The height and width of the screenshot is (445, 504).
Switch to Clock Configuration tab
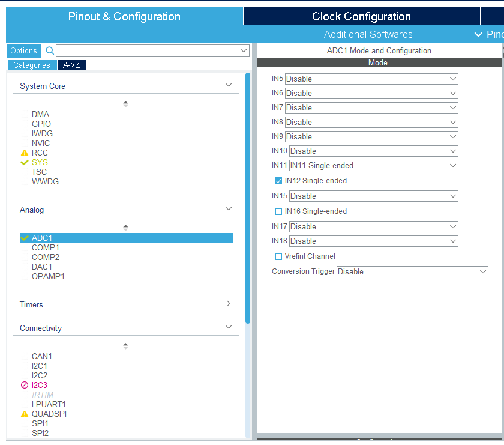click(x=361, y=17)
